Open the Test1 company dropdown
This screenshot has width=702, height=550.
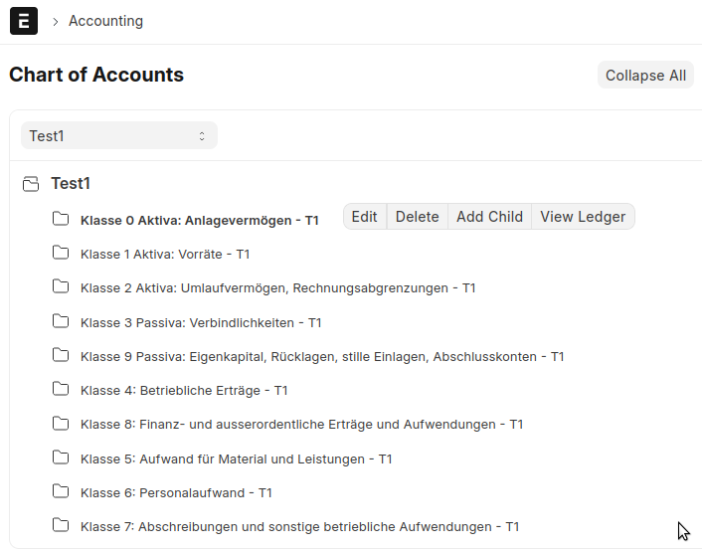coord(118,136)
